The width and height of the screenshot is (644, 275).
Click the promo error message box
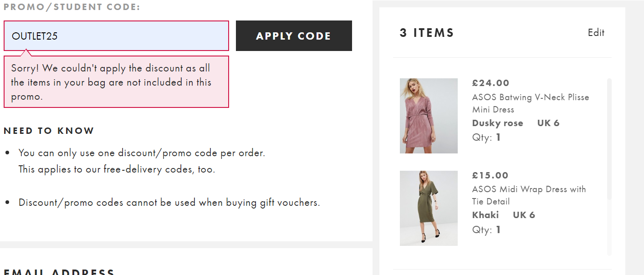(116, 82)
